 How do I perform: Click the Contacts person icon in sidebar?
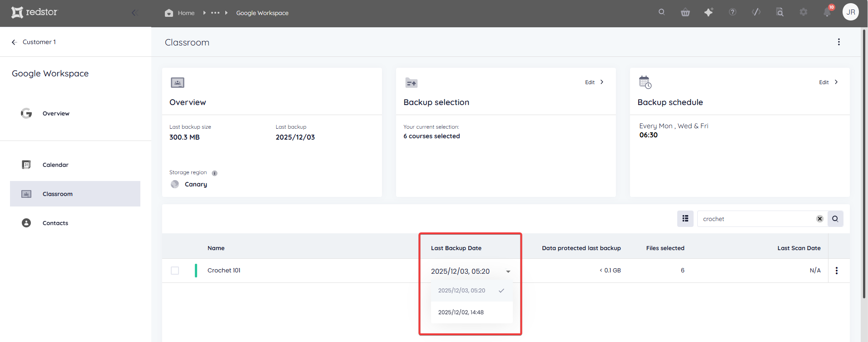(x=26, y=223)
